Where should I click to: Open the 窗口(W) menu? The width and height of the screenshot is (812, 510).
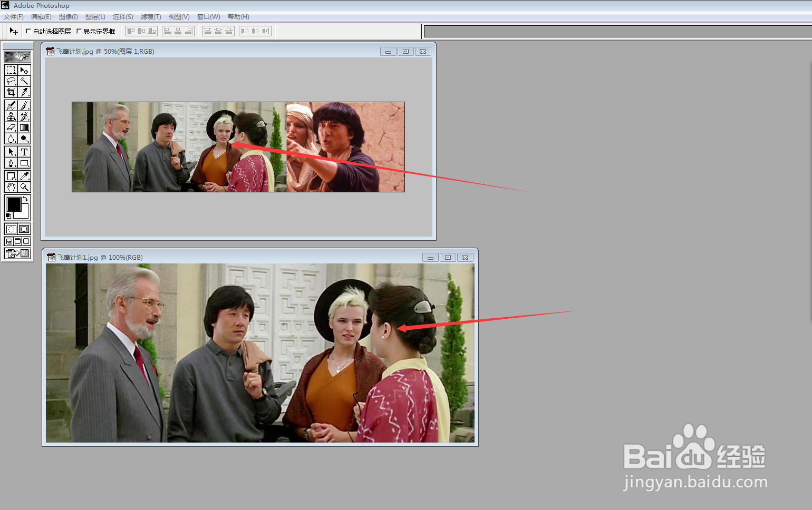(209, 17)
